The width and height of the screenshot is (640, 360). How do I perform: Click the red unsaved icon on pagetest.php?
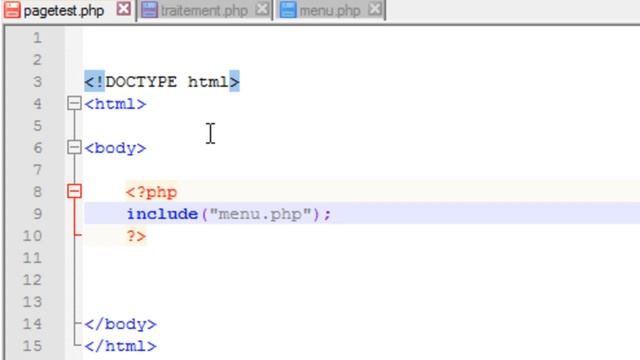click(12, 10)
